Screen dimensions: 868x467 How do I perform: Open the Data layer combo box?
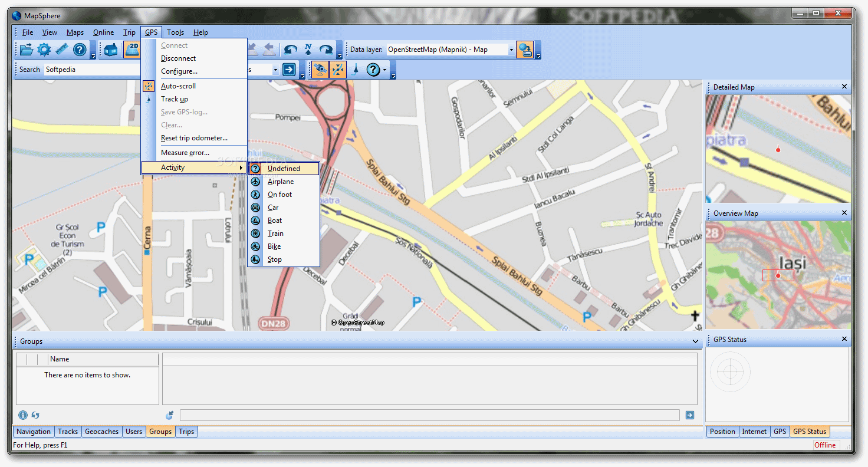point(451,50)
